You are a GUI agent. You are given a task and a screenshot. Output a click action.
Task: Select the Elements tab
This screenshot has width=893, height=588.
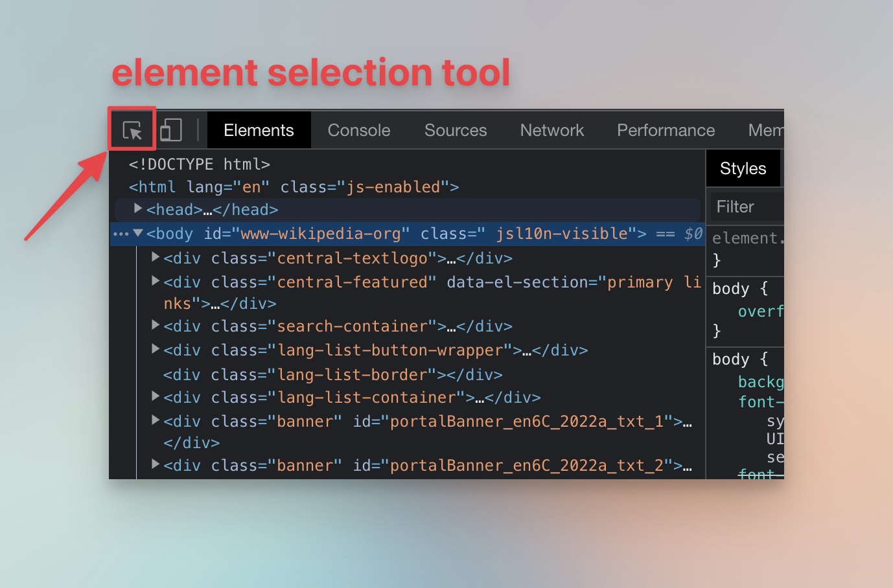pos(259,130)
